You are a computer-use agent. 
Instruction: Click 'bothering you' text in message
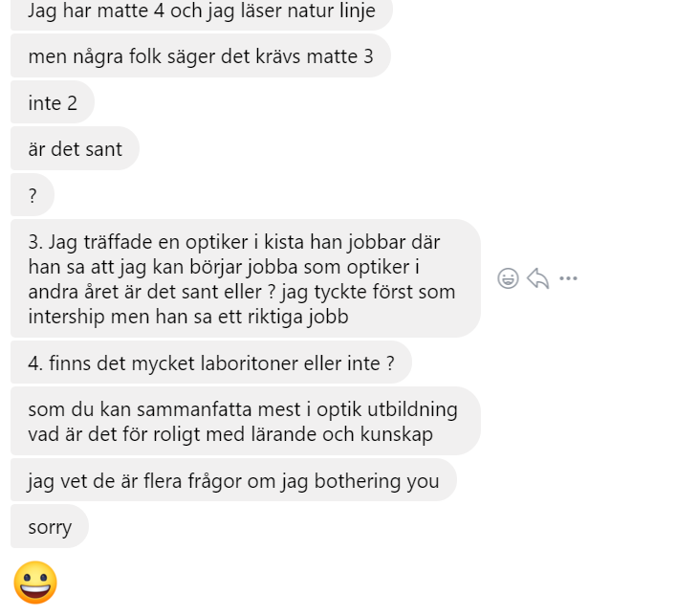[x=377, y=481]
